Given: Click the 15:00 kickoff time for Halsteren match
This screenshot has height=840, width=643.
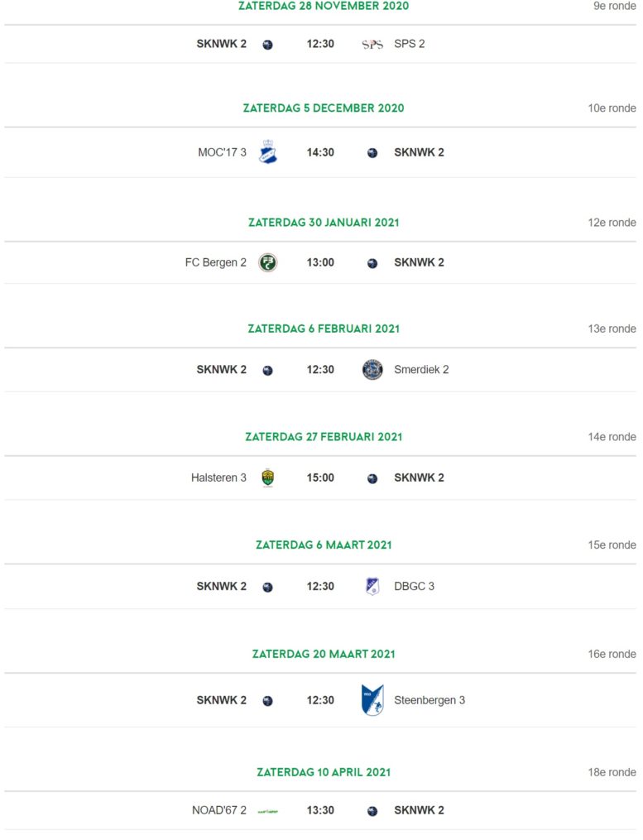Looking at the screenshot, I should click(320, 478).
